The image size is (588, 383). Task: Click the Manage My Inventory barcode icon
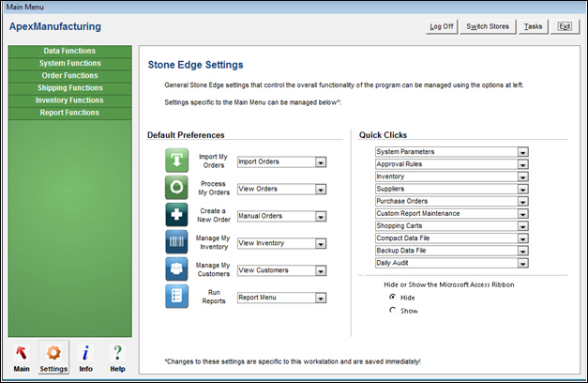point(176,242)
